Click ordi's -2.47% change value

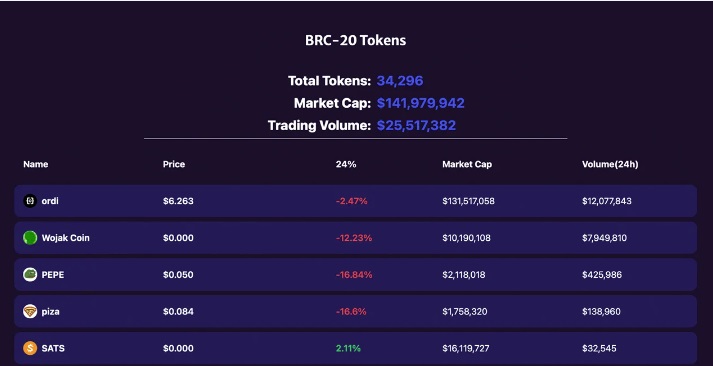pos(351,201)
